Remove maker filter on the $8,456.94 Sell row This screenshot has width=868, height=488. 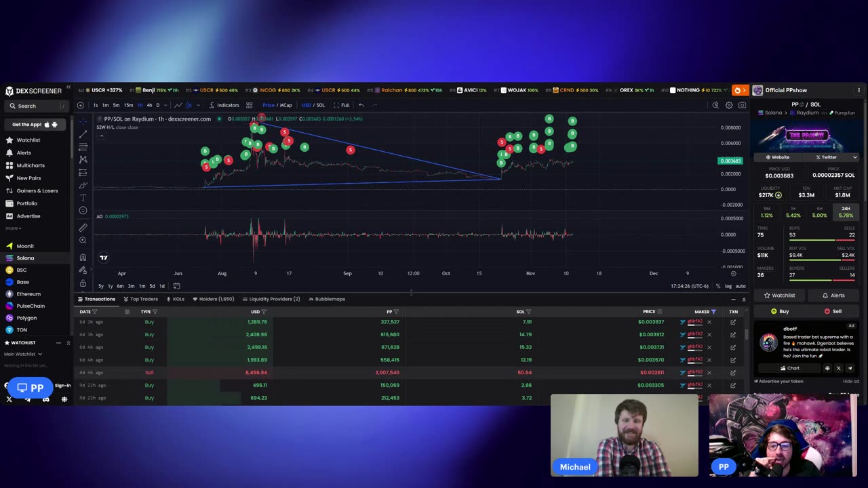709,372
